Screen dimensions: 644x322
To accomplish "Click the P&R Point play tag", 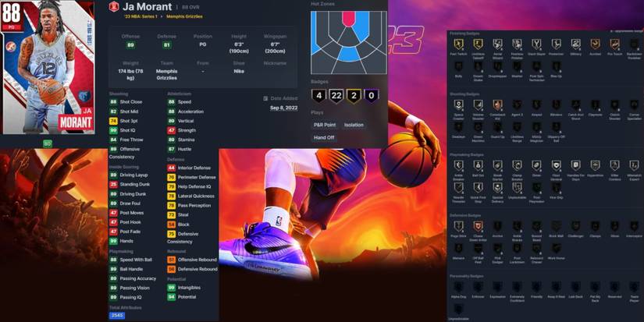I will pos(324,125).
